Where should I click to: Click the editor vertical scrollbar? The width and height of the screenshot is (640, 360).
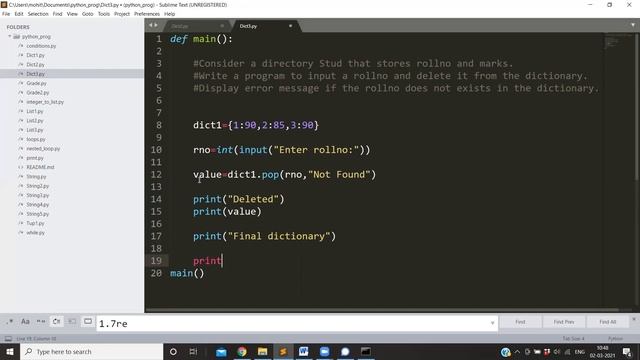click(x=637, y=106)
